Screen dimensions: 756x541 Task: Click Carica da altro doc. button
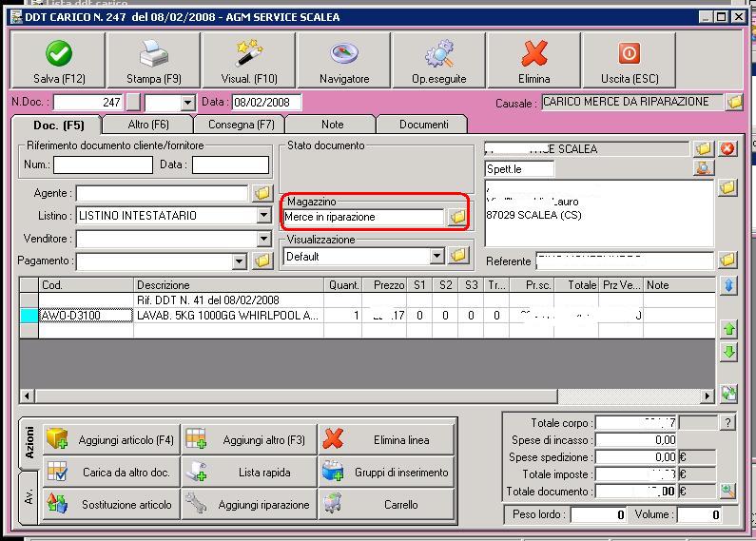(x=111, y=472)
